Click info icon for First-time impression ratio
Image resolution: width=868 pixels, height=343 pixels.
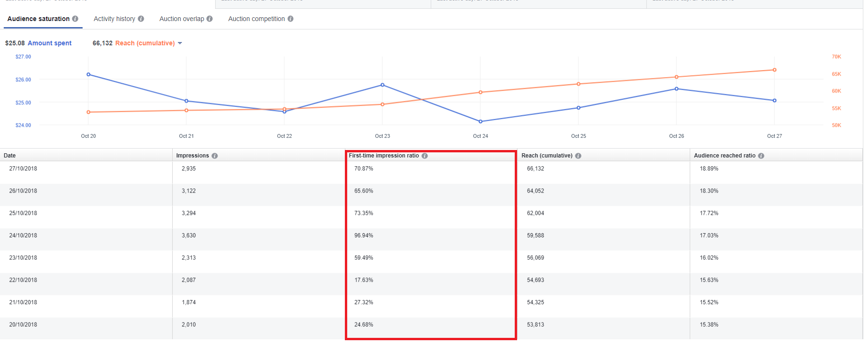coord(425,156)
